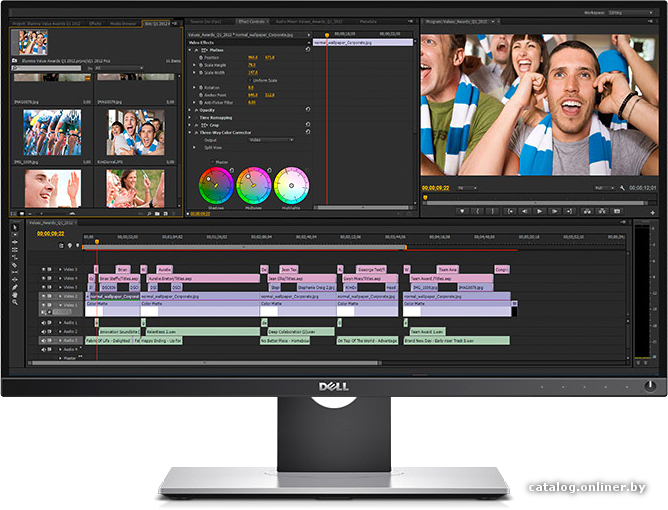The width and height of the screenshot is (668, 510).
Task: Open the Project panel tab
Action: [46, 23]
